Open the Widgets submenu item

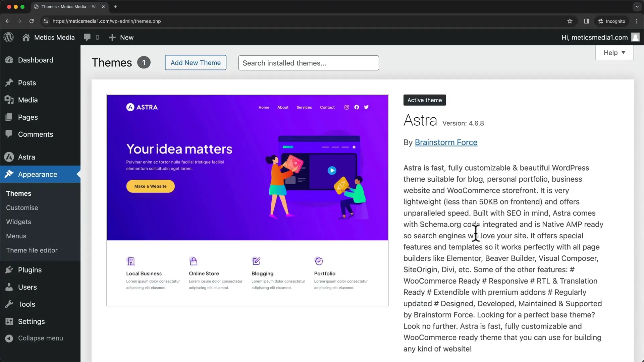18,222
